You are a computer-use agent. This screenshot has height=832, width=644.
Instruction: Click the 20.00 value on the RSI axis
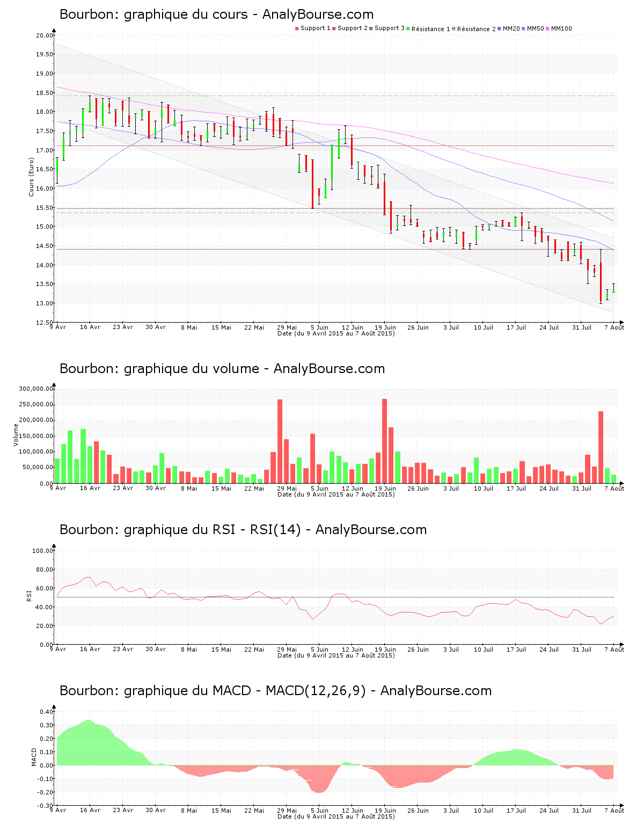pyautogui.click(x=45, y=626)
